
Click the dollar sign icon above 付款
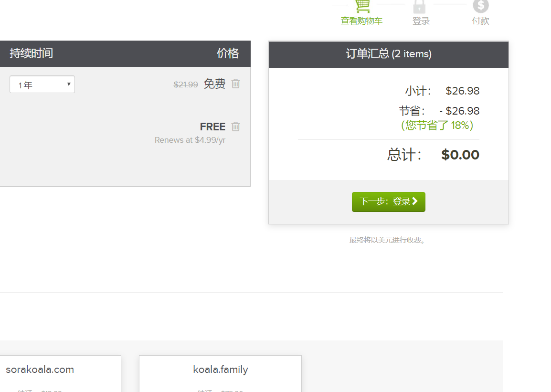(480, 6)
